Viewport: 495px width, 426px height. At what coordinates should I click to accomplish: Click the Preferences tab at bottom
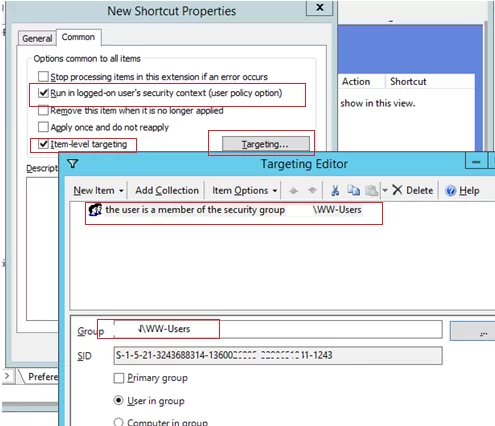tap(40, 377)
